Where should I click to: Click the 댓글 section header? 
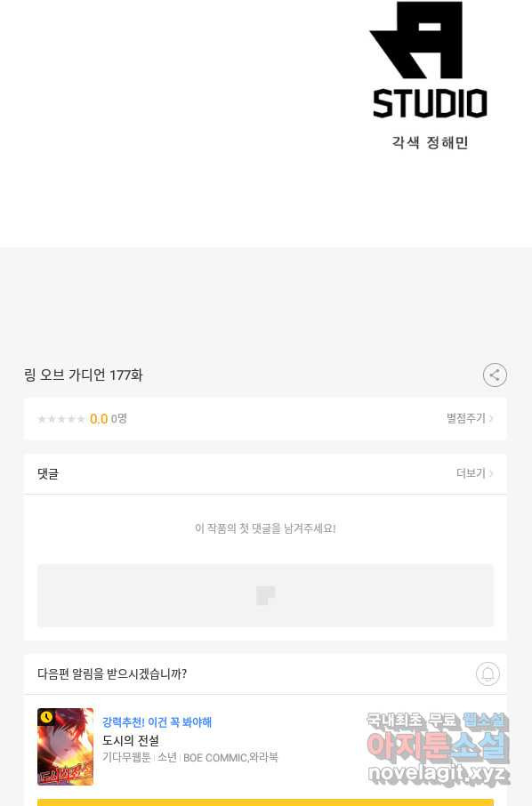[x=48, y=473]
